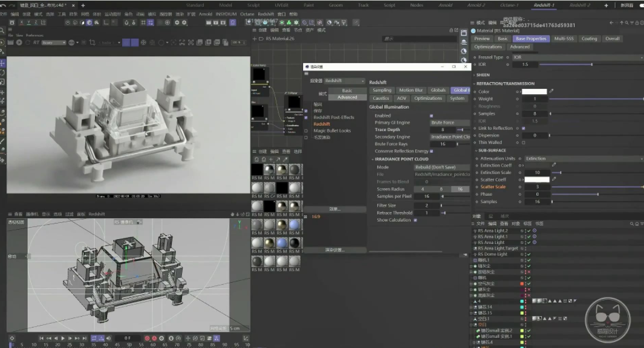Toggle Redshift Post-Effects checkbox in render settings

click(x=306, y=117)
